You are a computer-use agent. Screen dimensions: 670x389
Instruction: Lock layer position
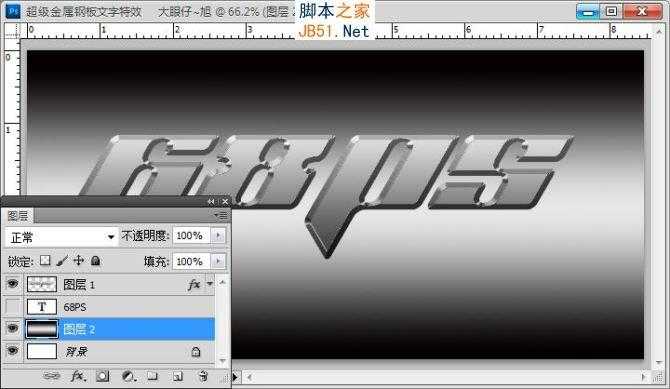79,260
